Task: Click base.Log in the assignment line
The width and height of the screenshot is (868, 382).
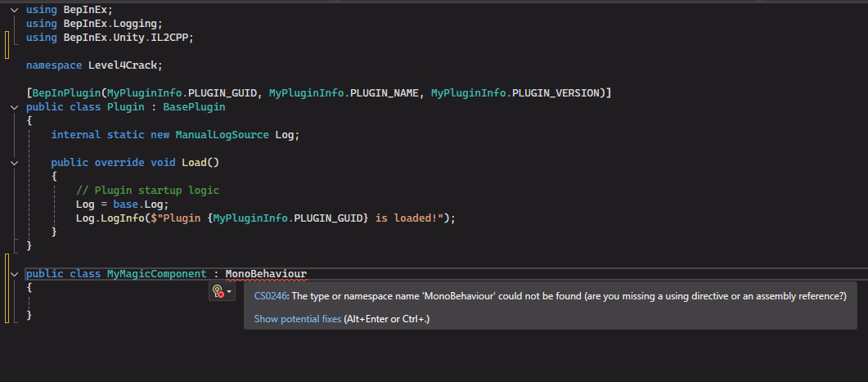Action: (x=144, y=204)
